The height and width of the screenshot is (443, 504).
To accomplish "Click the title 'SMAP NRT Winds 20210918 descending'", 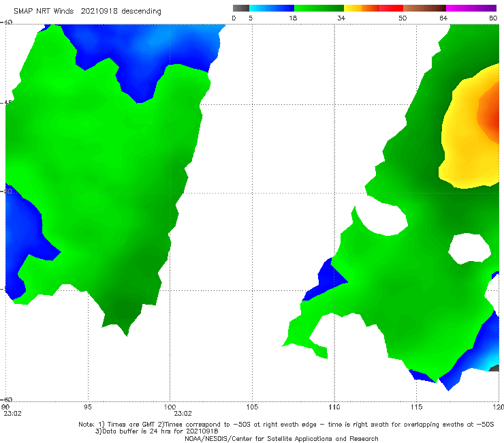I will tap(87, 11).
